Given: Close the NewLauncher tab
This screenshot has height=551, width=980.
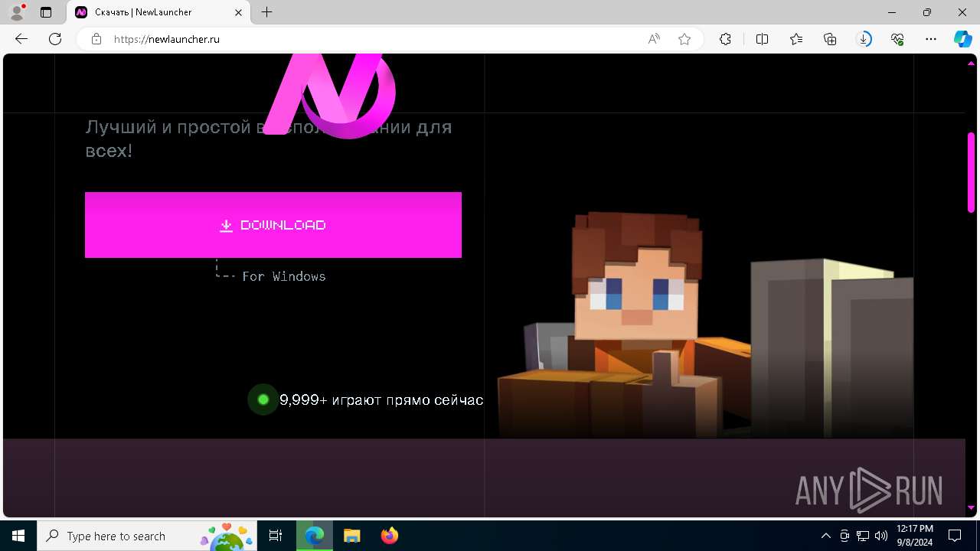Looking at the screenshot, I should point(238,12).
